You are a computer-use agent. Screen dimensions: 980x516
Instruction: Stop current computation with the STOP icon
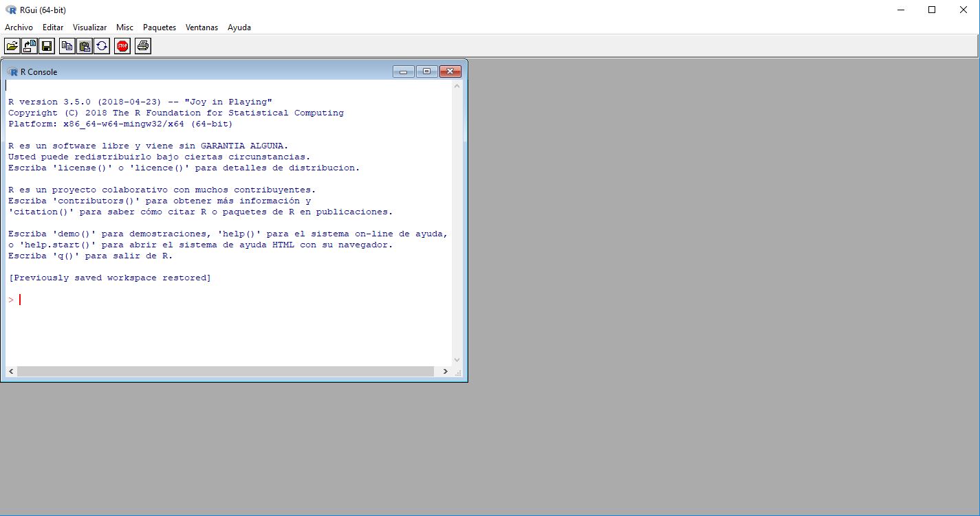point(122,46)
